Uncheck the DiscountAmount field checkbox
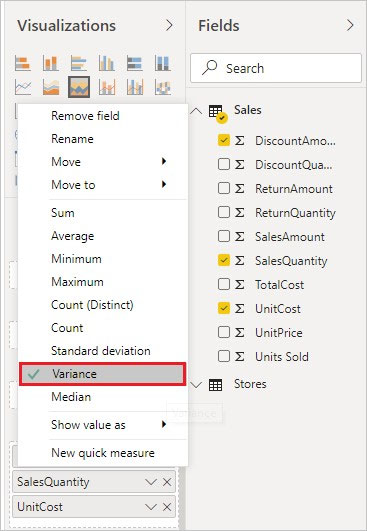Image resolution: width=367 pixels, height=531 pixels. [224, 140]
